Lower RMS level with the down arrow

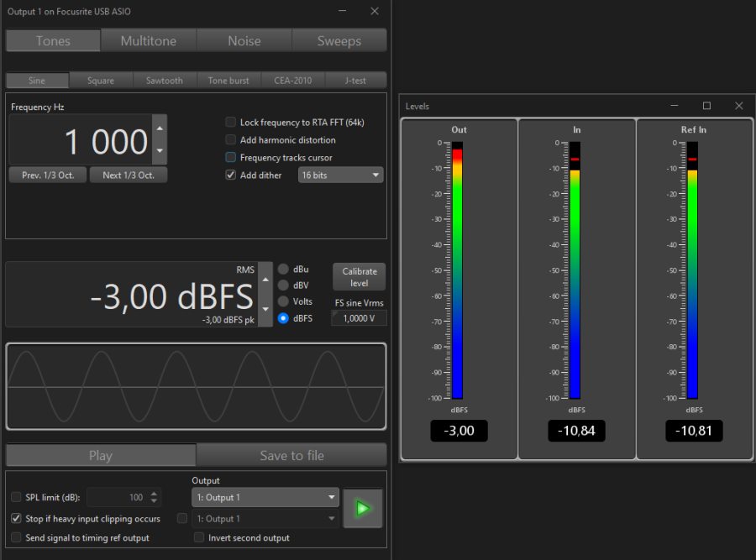point(265,310)
